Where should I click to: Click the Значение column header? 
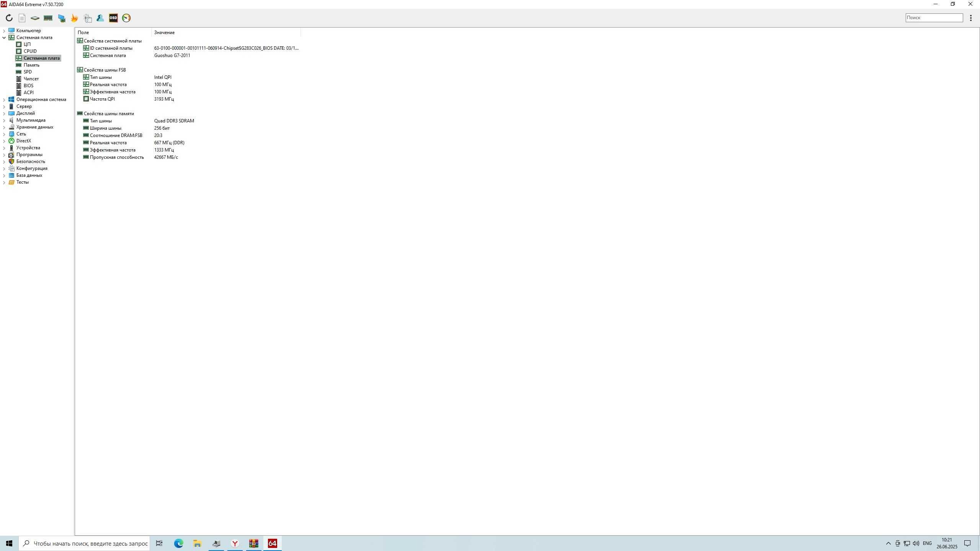(x=226, y=33)
